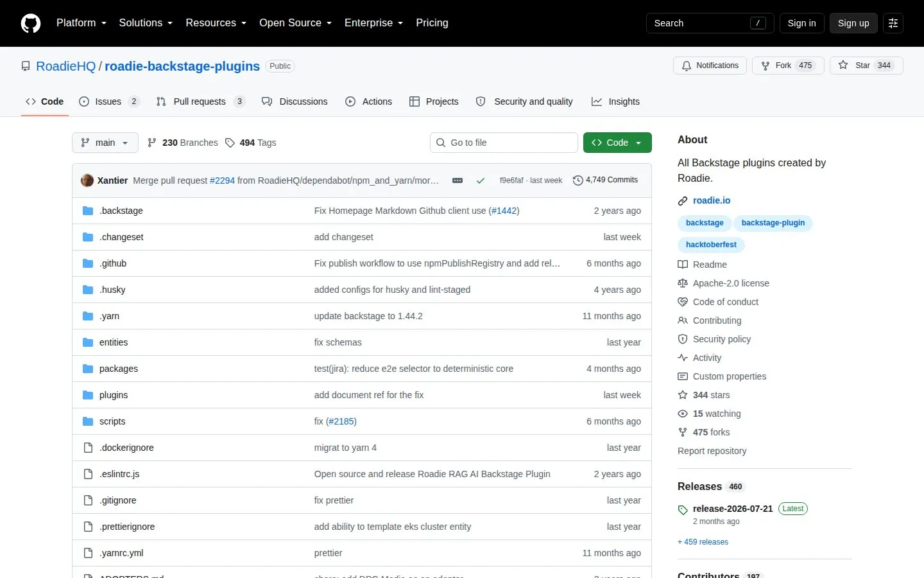Click the Sign in button
This screenshot has width=924, height=578.
[x=802, y=23]
